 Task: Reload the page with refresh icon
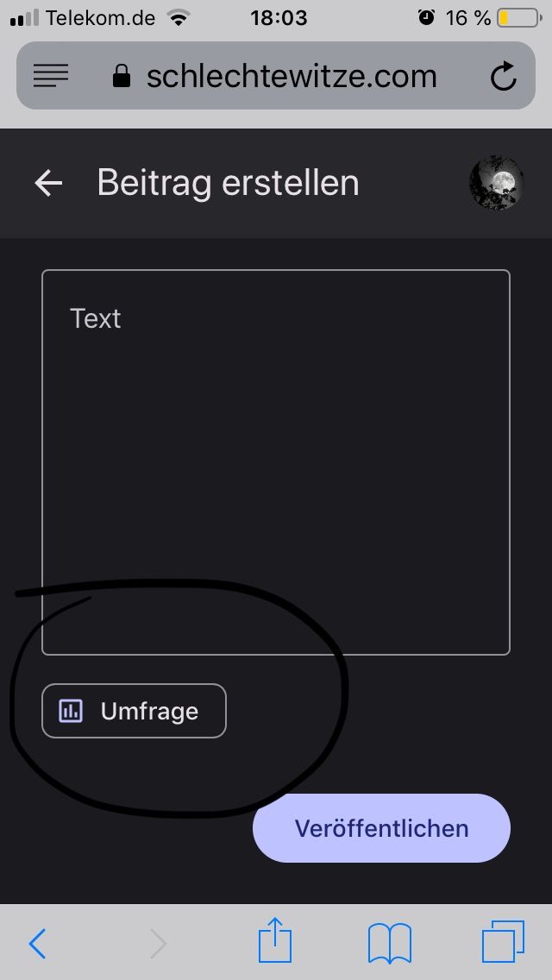(503, 77)
